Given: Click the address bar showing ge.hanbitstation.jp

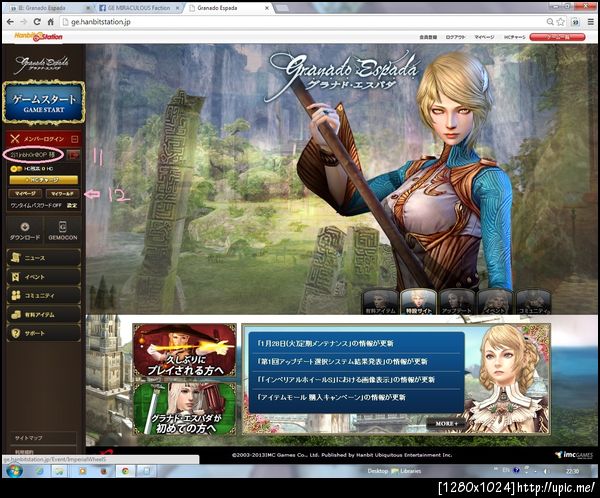Looking at the screenshot, I should click(x=302, y=22).
